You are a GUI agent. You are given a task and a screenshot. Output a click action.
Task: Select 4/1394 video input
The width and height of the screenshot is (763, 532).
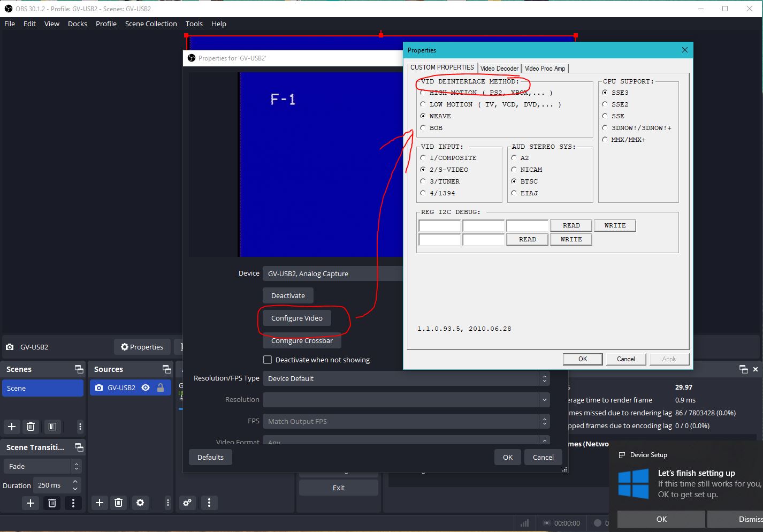423,193
